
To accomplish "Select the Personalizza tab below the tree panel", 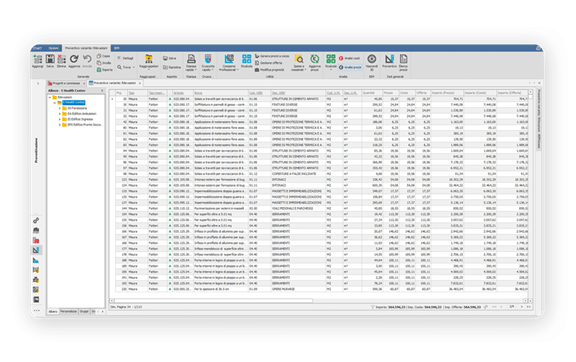I will point(69,311).
